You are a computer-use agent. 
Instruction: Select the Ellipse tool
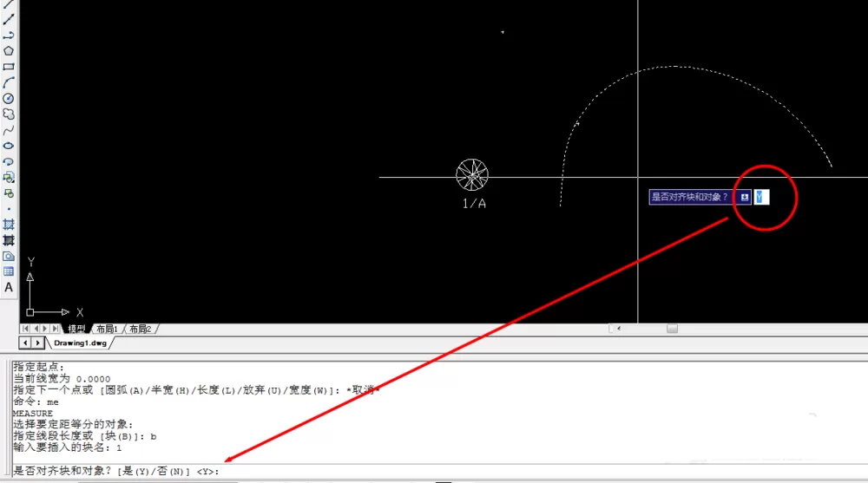pos(9,146)
